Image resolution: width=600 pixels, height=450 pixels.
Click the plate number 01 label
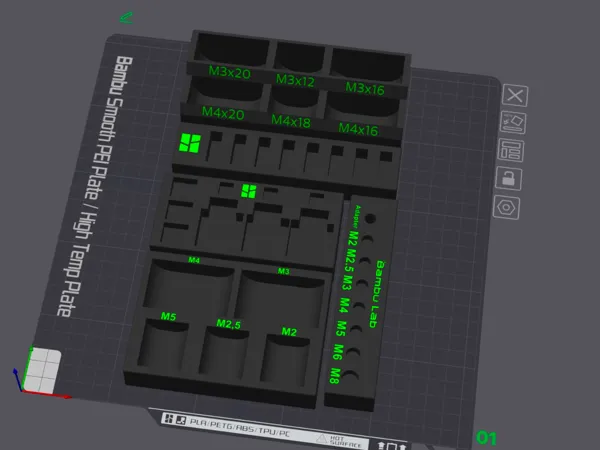(x=486, y=438)
